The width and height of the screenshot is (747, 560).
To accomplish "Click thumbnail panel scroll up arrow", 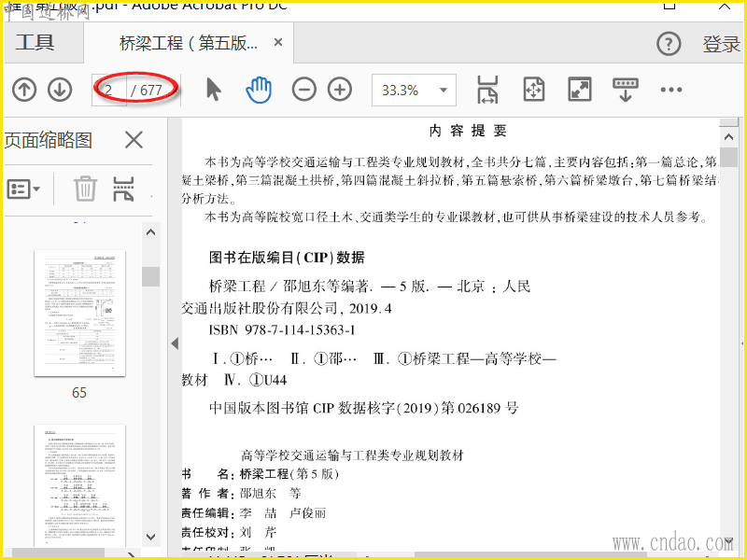I will point(151,232).
